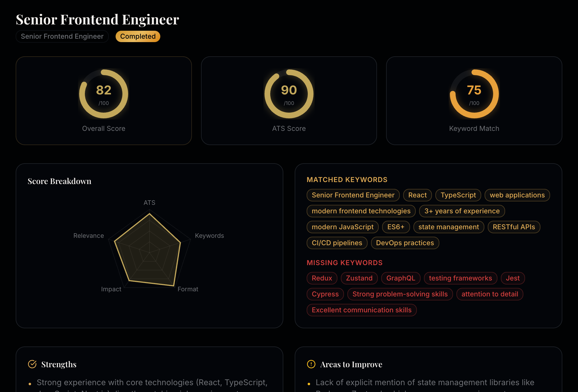Click the Excellent communication skills keyword

[361, 310]
